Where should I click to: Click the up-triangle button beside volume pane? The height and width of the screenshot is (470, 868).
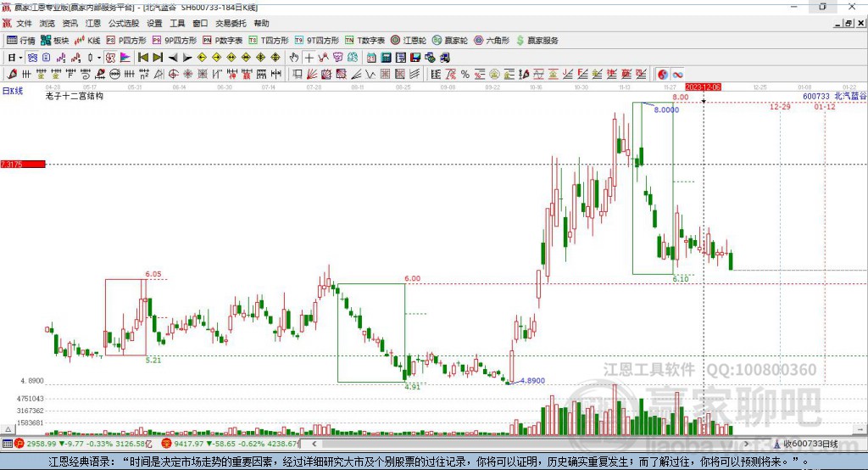tap(8, 429)
